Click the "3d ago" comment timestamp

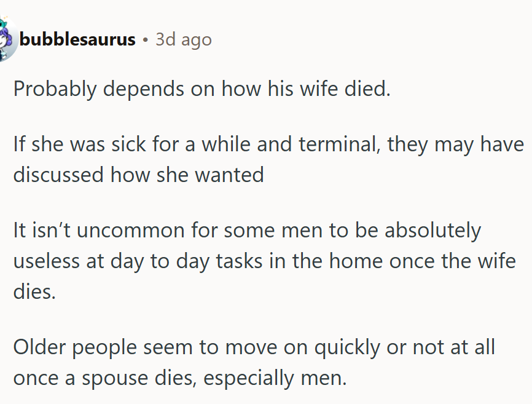[183, 40]
